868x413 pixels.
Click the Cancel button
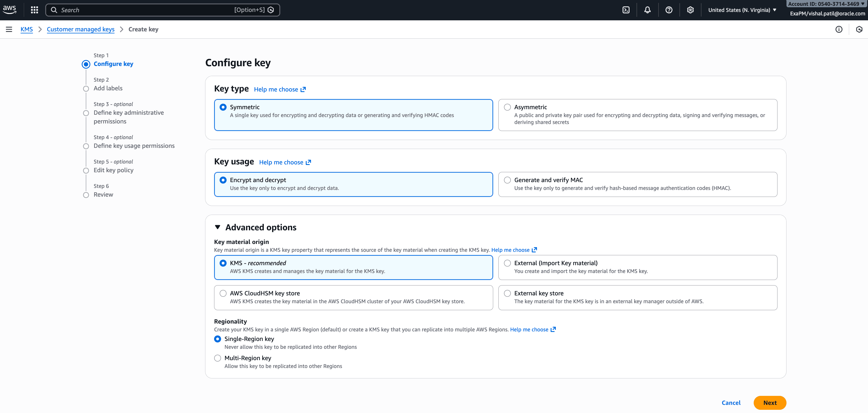coord(731,403)
